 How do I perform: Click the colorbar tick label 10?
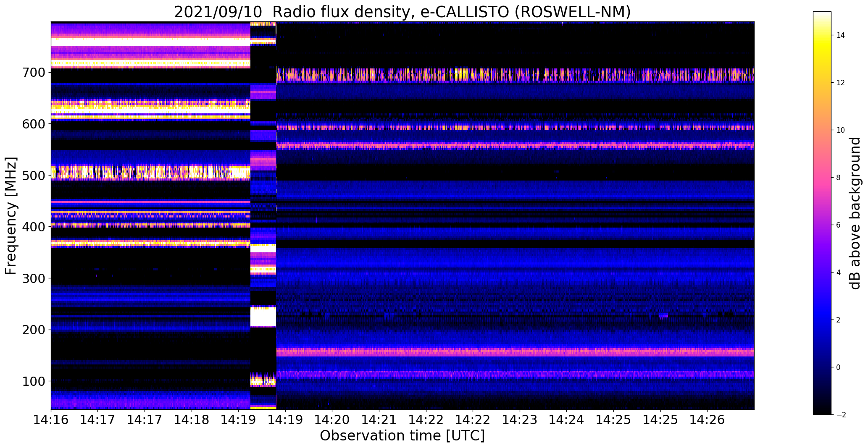coord(841,130)
